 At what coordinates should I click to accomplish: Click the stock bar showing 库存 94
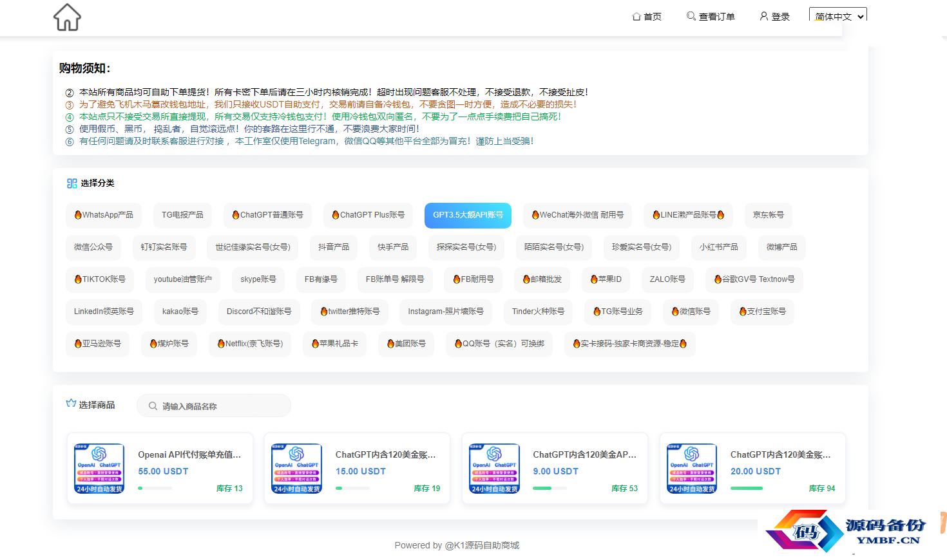pos(747,489)
